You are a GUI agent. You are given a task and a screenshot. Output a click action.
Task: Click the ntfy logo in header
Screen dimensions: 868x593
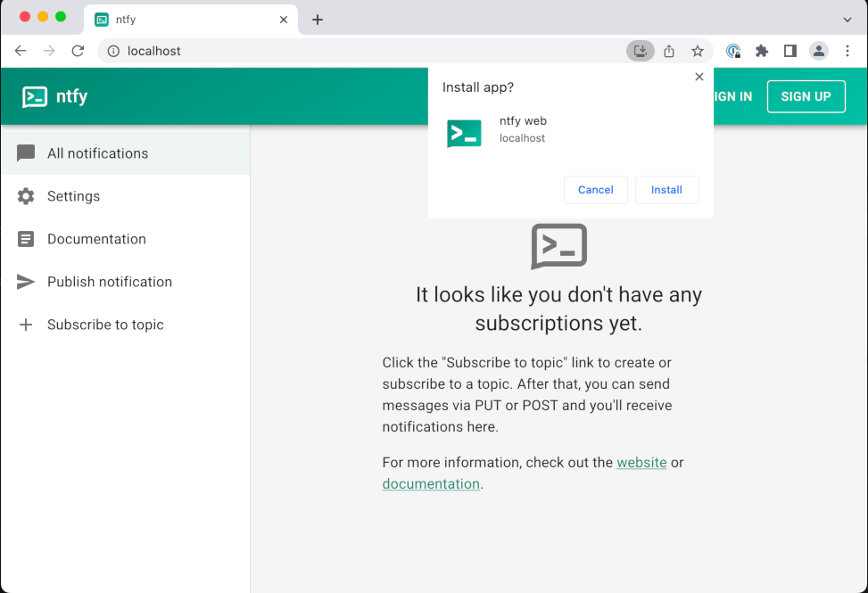54,96
